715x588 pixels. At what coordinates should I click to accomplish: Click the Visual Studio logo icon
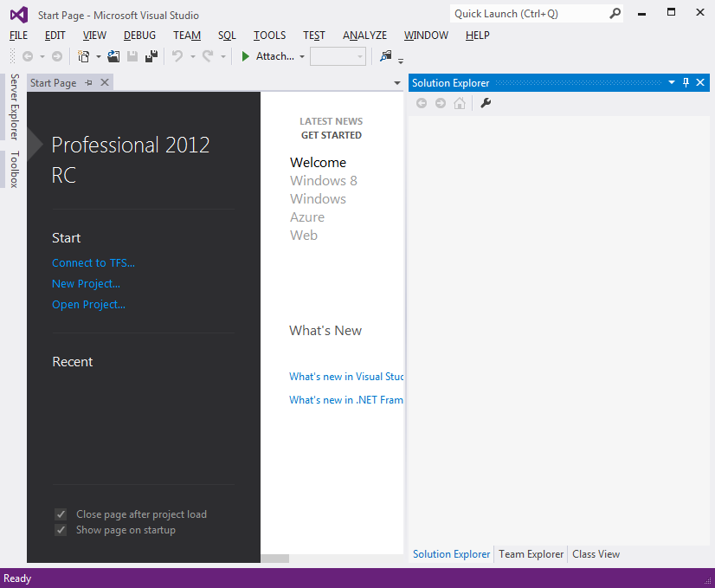[18, 15]
